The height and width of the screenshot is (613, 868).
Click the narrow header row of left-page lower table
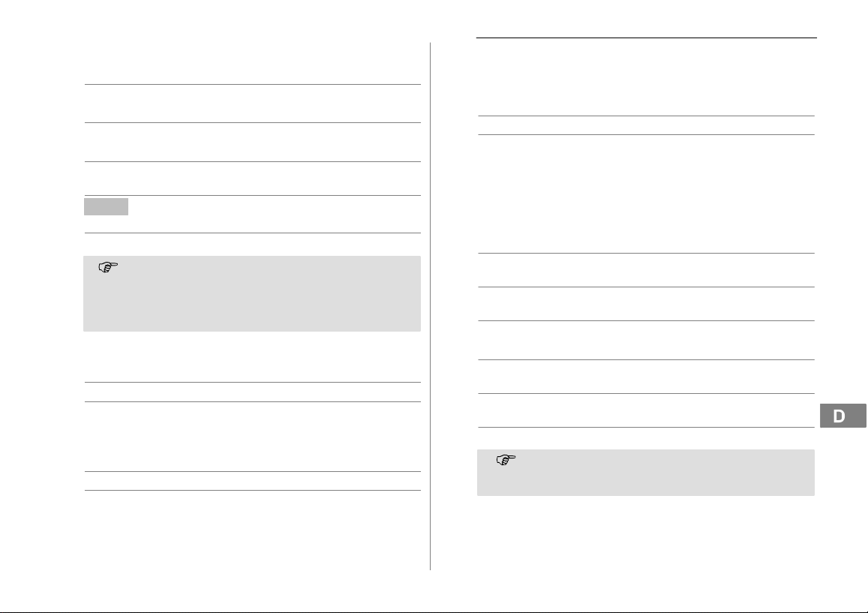click(x=252, y=392)
